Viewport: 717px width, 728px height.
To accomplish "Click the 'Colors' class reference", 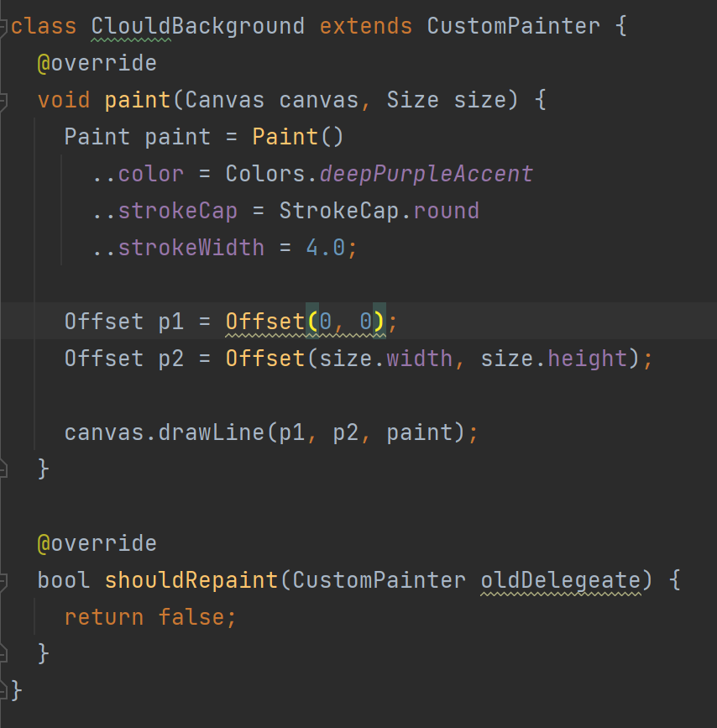I will pyautogui.click(x=265, y=174).
